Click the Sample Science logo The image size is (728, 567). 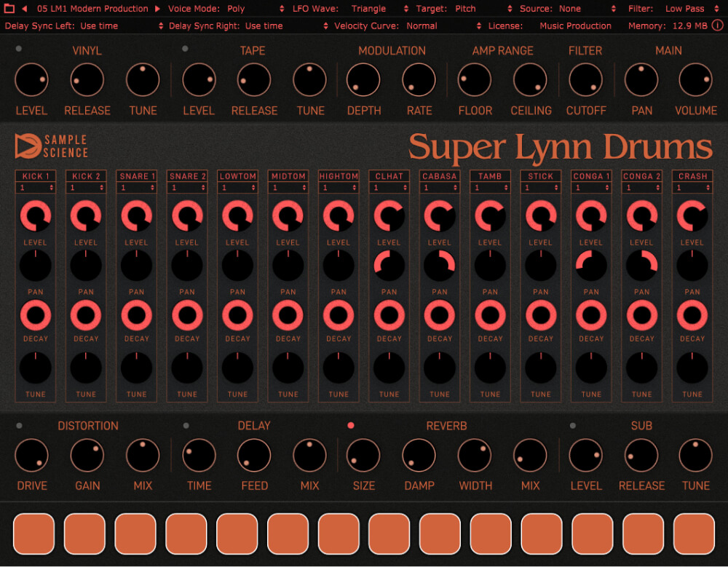(52, 146)
